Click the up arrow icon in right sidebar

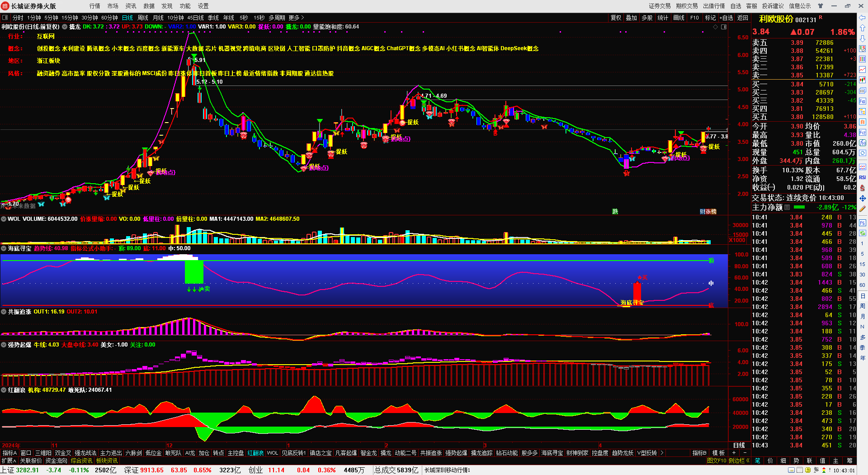coord(863,28)
